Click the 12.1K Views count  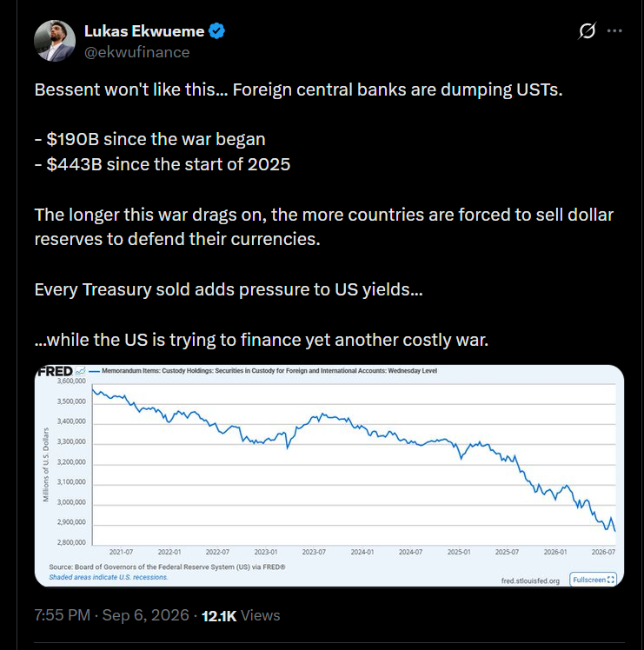(241, 615)
